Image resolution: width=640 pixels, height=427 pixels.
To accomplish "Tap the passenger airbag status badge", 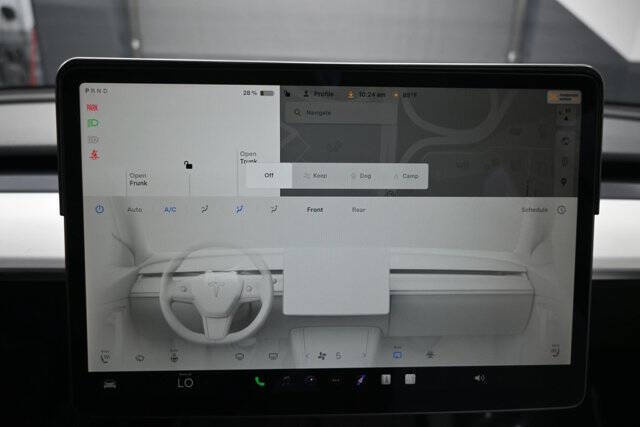I will tap(564, 97).
